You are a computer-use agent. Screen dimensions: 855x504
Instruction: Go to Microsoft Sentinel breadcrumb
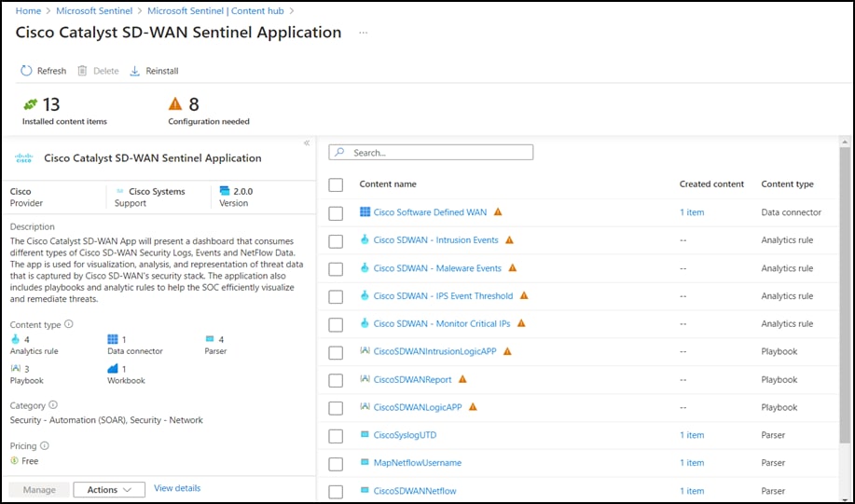(94, 11)
